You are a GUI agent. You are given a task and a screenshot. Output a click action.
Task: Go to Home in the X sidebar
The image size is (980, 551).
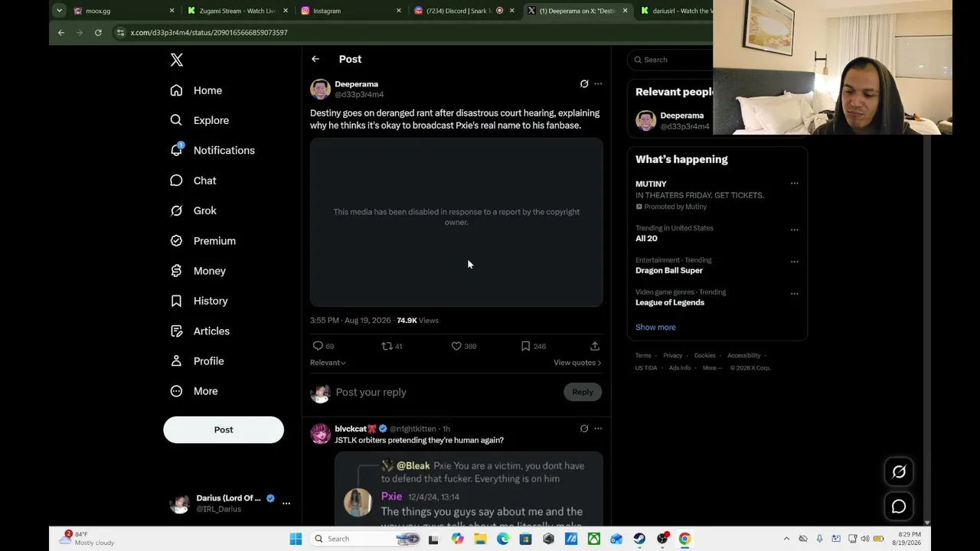tap(197, 90)
